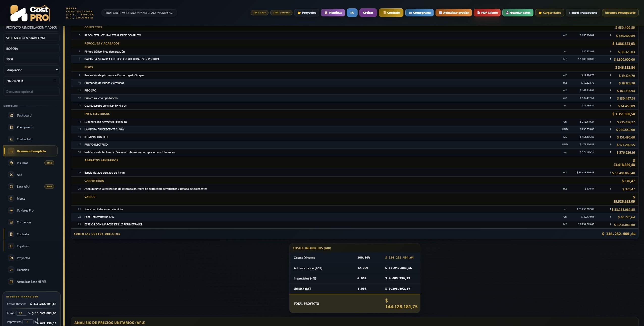The height and width of the screenshot is (326, 644).
Task: Open Insumos cube icon in sidebar
Action: coord(11,163)
